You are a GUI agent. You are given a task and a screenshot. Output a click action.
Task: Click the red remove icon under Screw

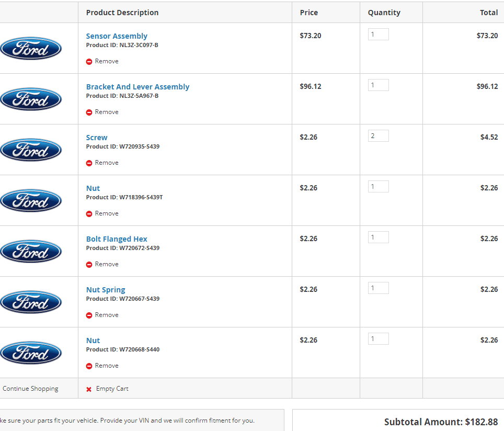pyautogui.click(x=89, y=163)
